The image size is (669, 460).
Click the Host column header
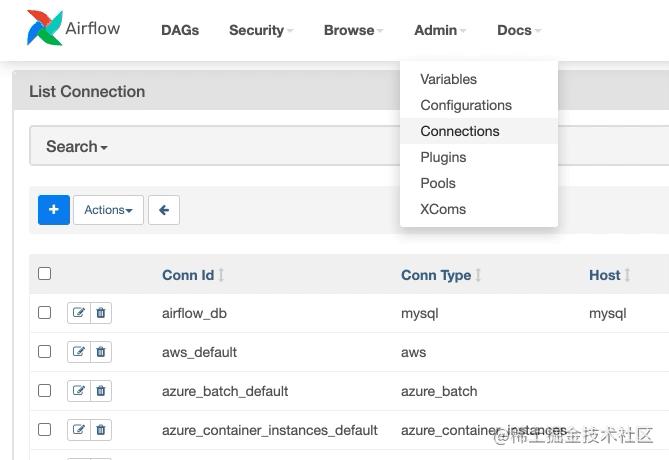tap(604, 275)
